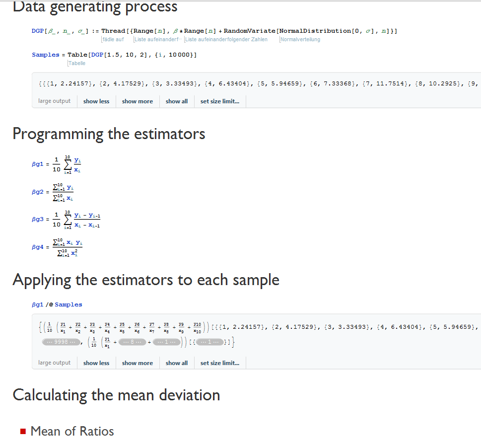Expand the elided '8' terms pill
481x448 pixels.
tap(132, 342)
